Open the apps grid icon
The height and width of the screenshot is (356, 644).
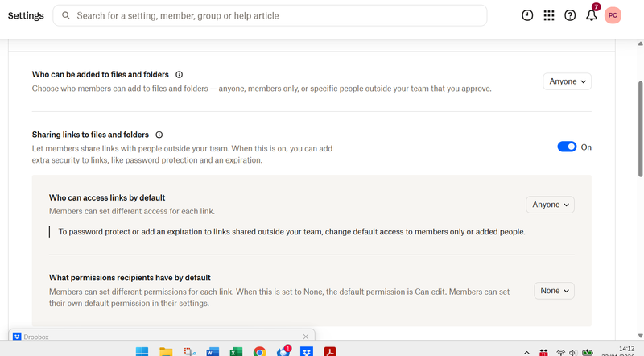point(549,15)
